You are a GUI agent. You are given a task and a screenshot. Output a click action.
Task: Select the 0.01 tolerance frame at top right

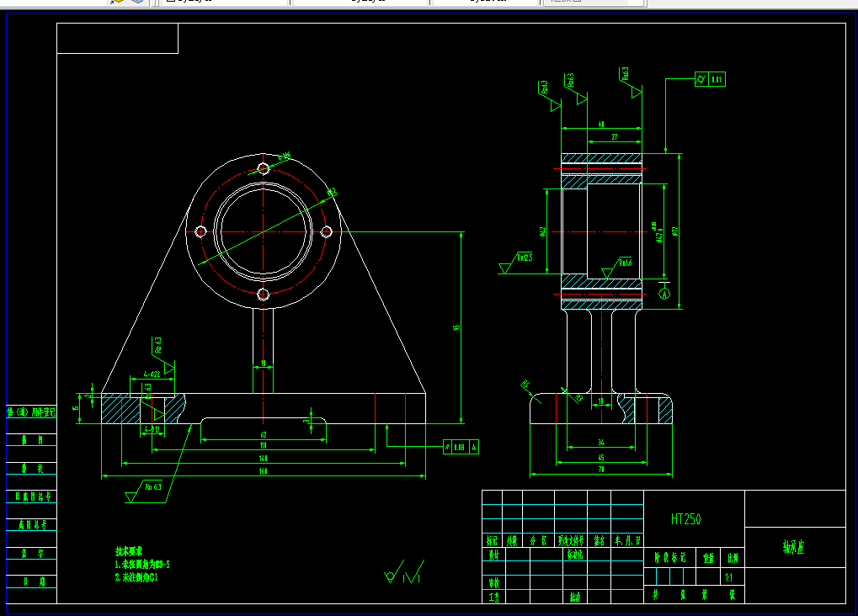(711, 79)
